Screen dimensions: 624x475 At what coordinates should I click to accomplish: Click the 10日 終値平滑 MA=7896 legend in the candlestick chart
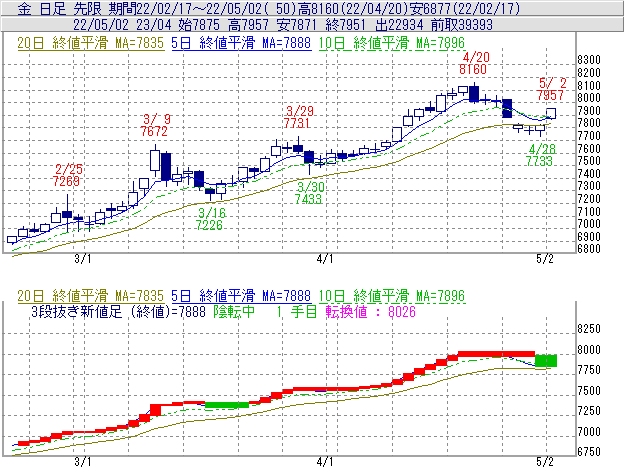coord(392,43)
